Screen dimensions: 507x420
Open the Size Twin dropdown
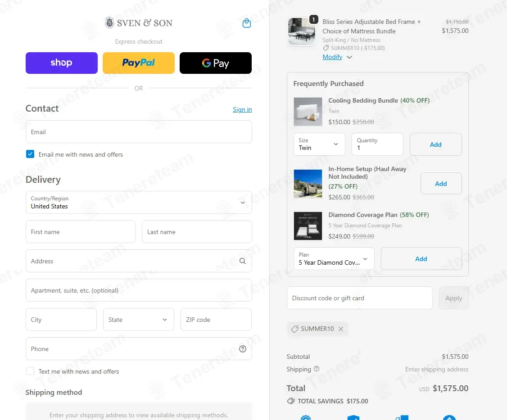pyautogui.click(x=319, y=144)
